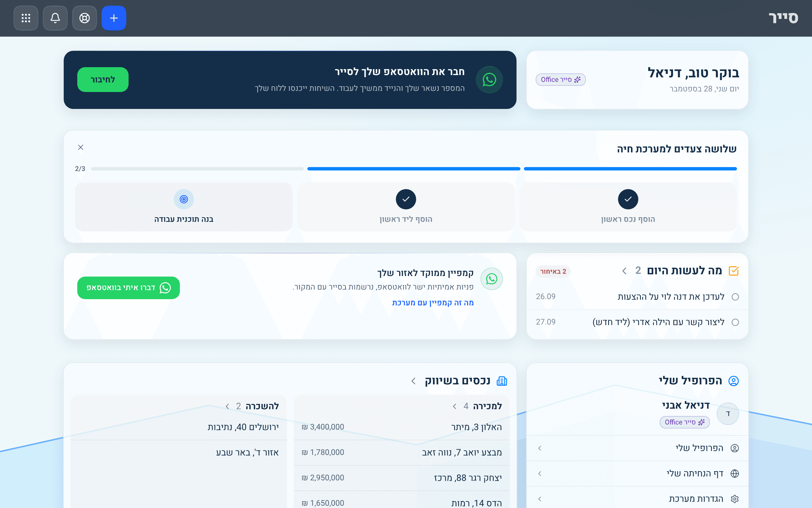Image resolution: width=812 pixels, height=508 pixels.
Task: Click checkmark circle above הוסף נכס ראשון
Action: [628, 199]
